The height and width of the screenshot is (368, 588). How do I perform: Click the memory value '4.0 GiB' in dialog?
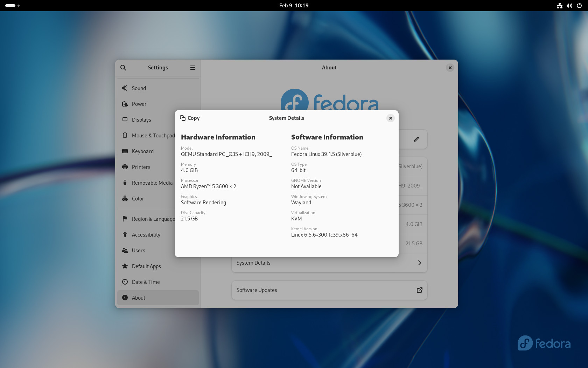coord(189,170)
